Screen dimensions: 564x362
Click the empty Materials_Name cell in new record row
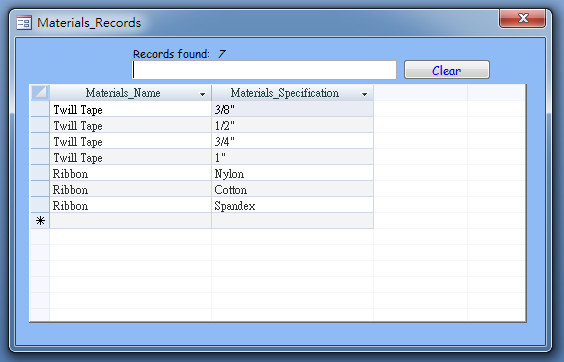[131, 221]
